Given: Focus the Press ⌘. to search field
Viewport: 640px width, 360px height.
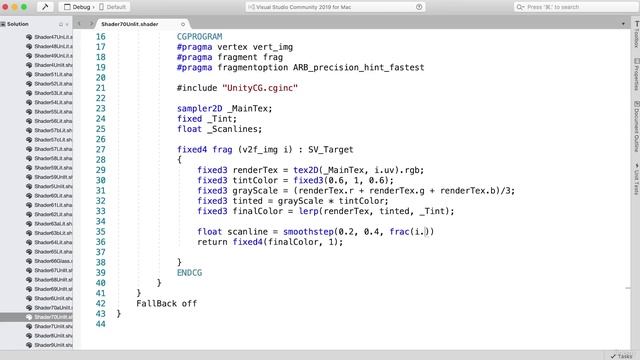Looking at the screenshot, I should tap(576, 7).
